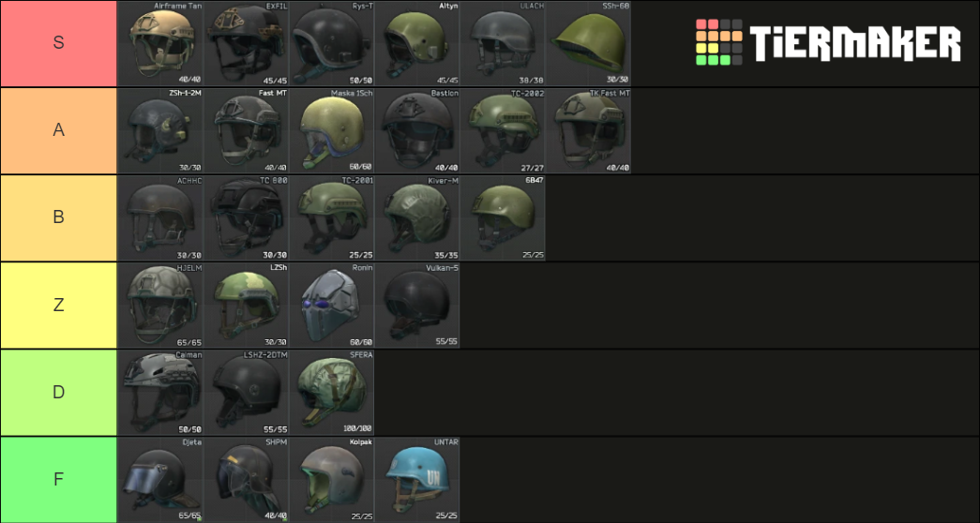Click the Caiman helmet icon

(x=160, y=392)
